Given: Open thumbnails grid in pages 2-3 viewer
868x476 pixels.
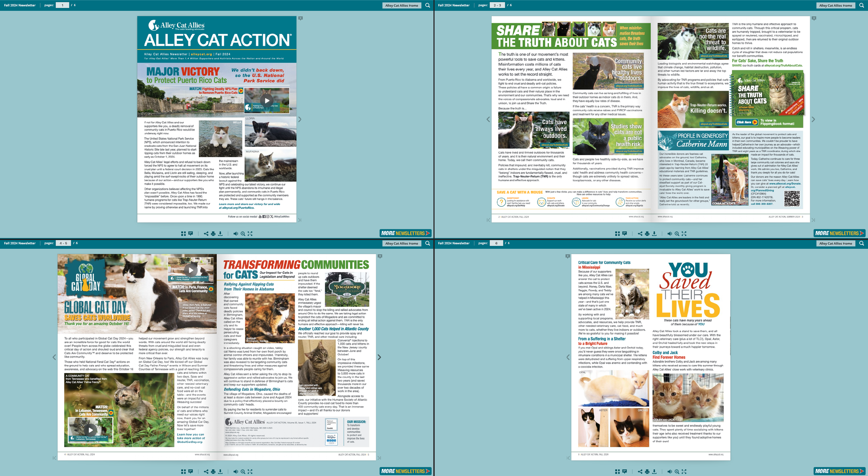Looking at the screenshot, I should [x=617, y=233].
